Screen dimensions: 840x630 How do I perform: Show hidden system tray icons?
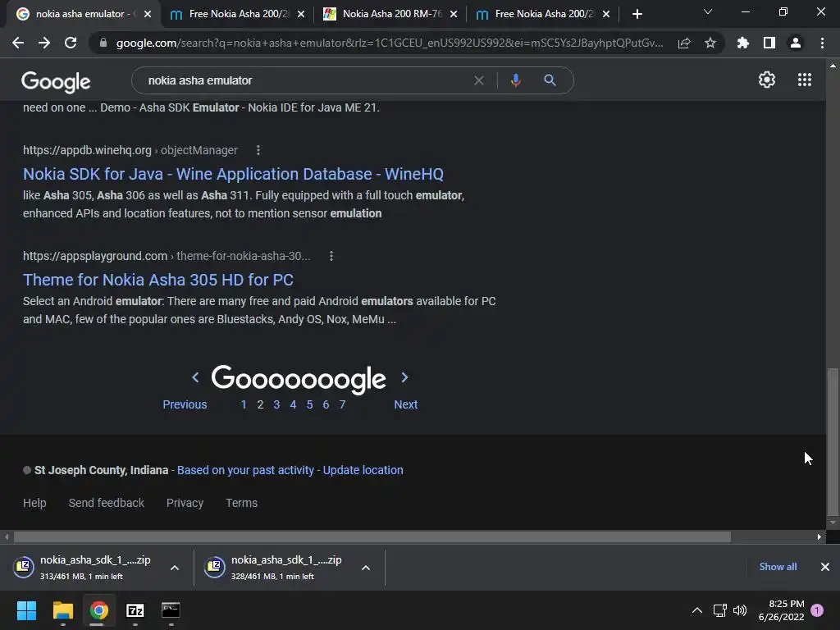click(697, 610)
